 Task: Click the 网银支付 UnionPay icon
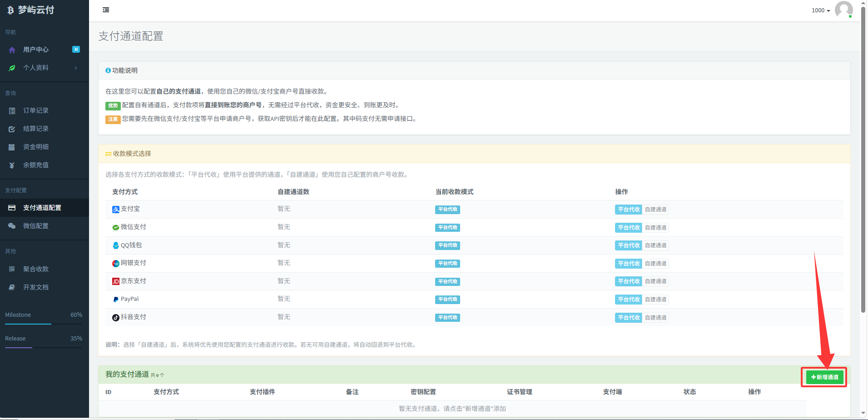tap(116, 263)
